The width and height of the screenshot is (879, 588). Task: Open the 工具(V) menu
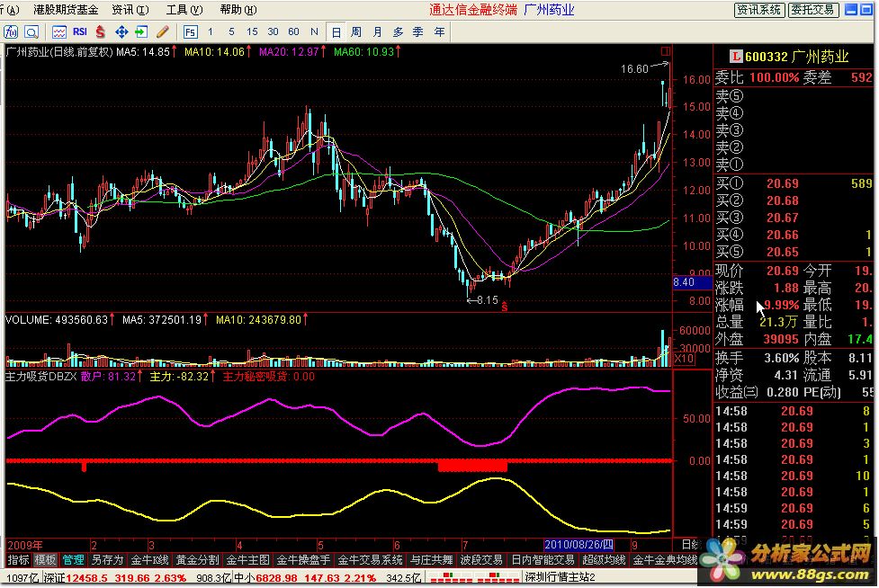point(184,10)
